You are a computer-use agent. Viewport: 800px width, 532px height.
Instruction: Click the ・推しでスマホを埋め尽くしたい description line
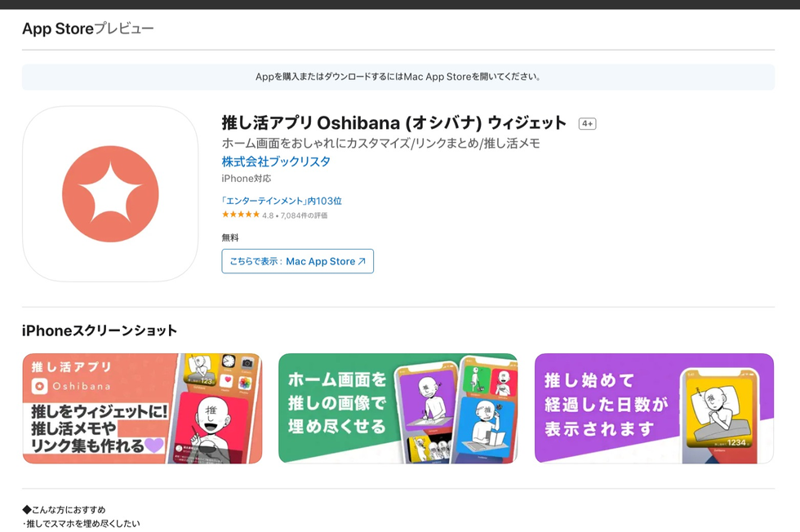click(81, 523)
